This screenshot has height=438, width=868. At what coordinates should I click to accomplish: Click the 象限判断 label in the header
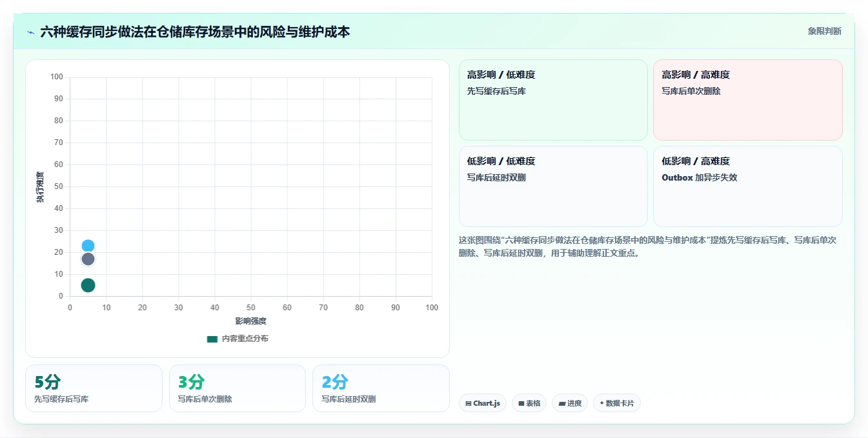[x=824, y=31]
